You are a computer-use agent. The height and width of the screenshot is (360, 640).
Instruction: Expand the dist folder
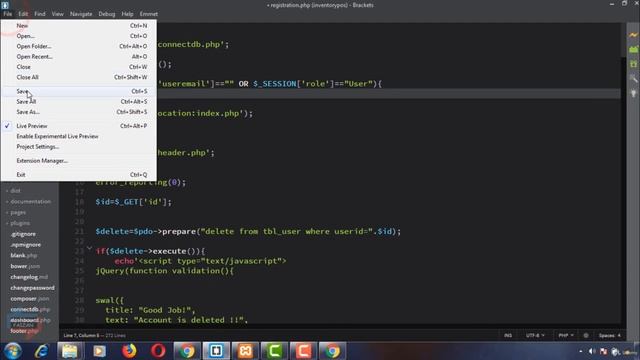click(x=16, y=191)
